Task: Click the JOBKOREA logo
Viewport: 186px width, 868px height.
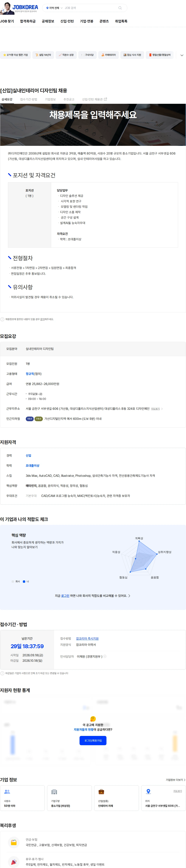Action: pyautogui.click(x=25, y=7)
